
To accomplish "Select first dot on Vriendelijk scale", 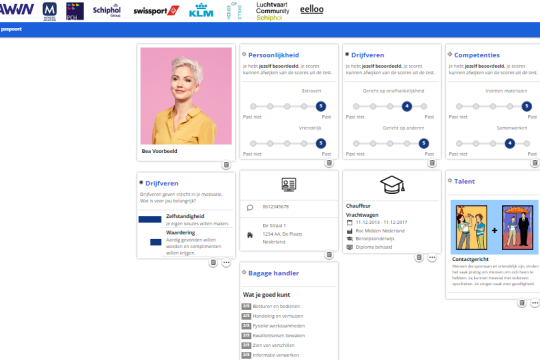I will [x=253, y=143].
